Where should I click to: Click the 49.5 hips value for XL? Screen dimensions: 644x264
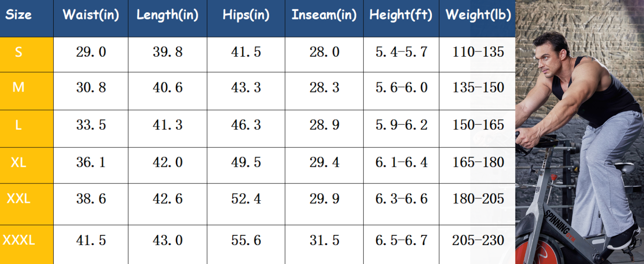tap(246, 162)
